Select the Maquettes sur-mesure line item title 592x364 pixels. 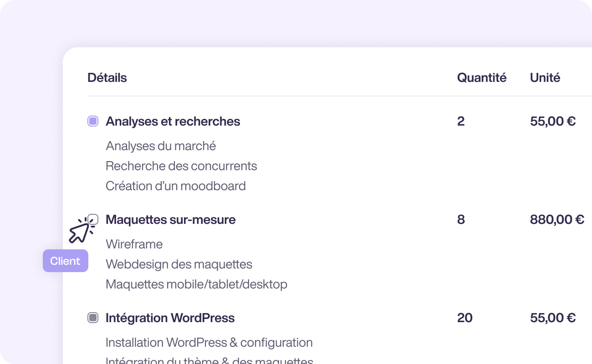pyautogui.click(x=170, y=219)
